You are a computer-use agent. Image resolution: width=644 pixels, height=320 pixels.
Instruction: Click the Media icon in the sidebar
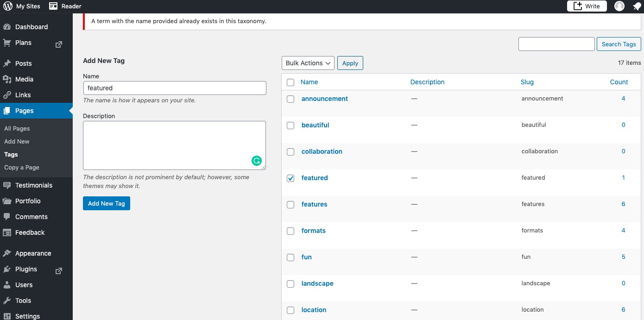[x=7, y=79]
